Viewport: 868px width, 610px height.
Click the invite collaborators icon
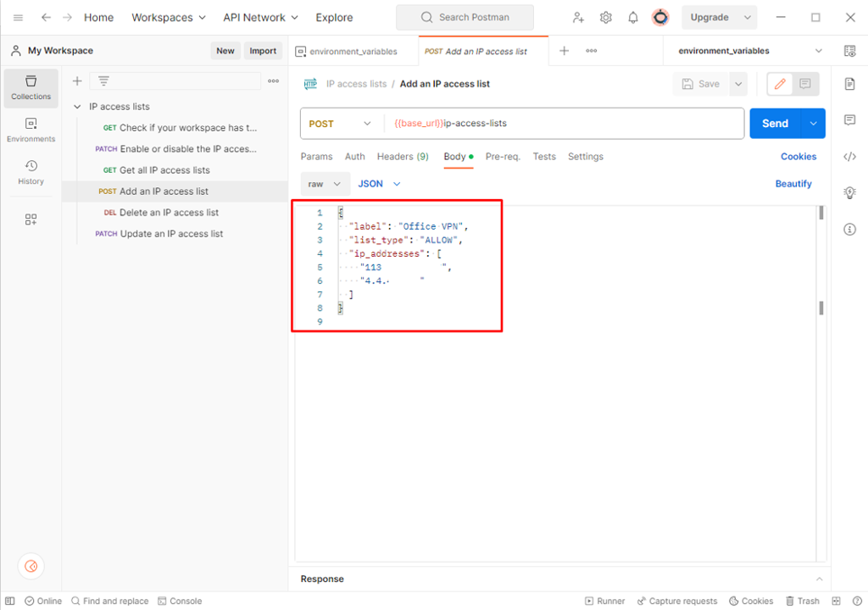point(578,18)
